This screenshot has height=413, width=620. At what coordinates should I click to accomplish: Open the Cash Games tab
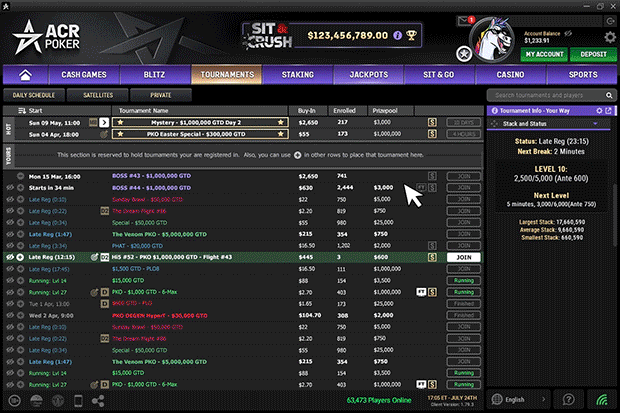point(84,75)
